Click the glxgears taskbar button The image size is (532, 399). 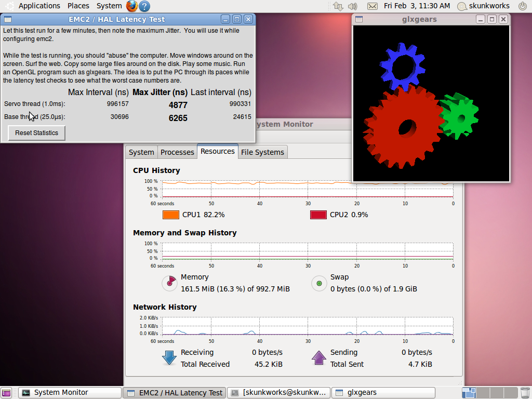tap(383, 393)
